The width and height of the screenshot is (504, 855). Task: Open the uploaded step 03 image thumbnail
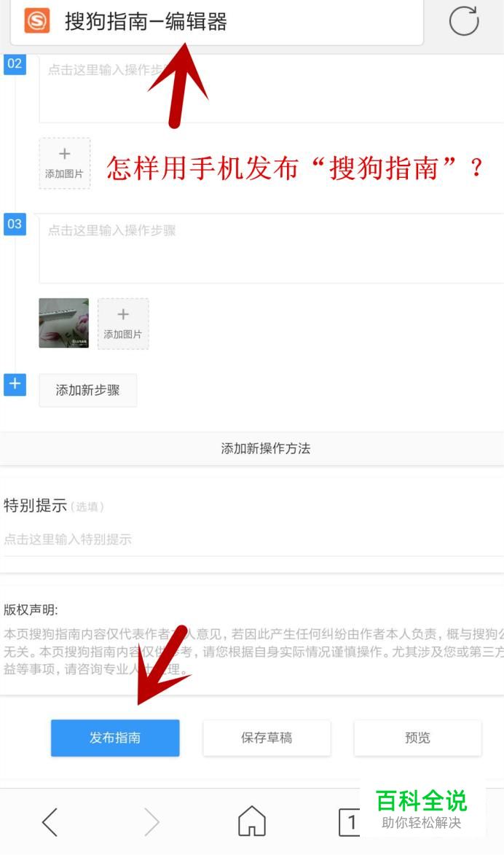(64, 323)
